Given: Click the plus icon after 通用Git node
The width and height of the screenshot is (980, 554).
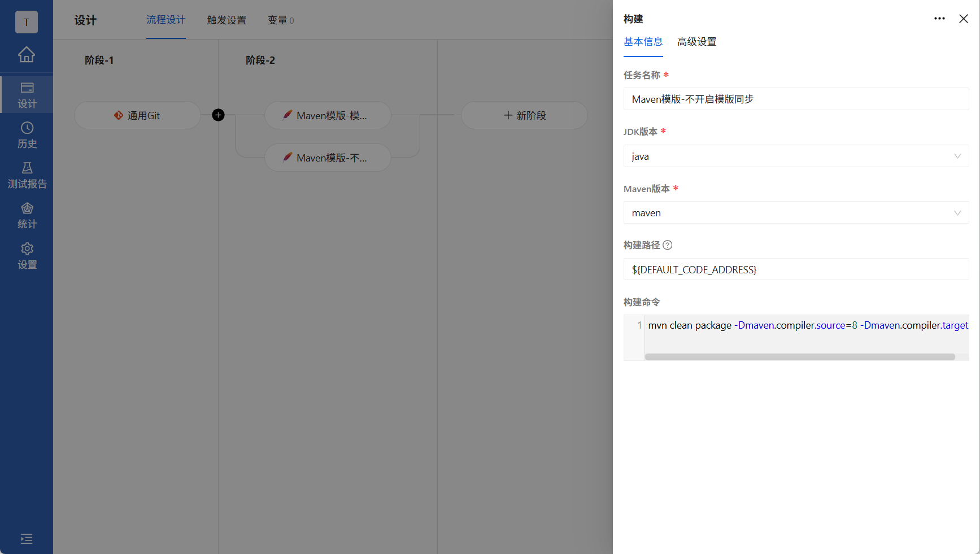Looking at the screenshot, I should pos(218,115).
